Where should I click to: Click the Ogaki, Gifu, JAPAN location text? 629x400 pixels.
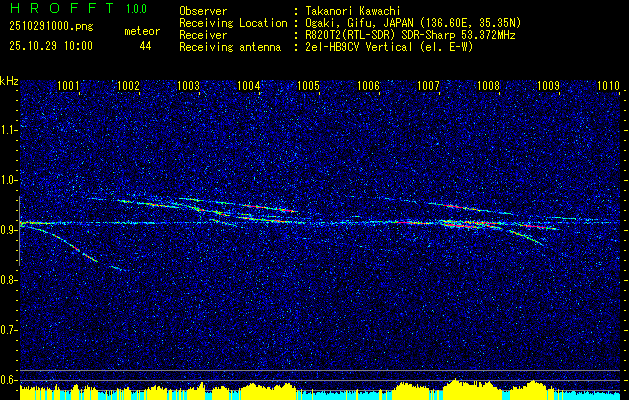[x=413, y=23]
